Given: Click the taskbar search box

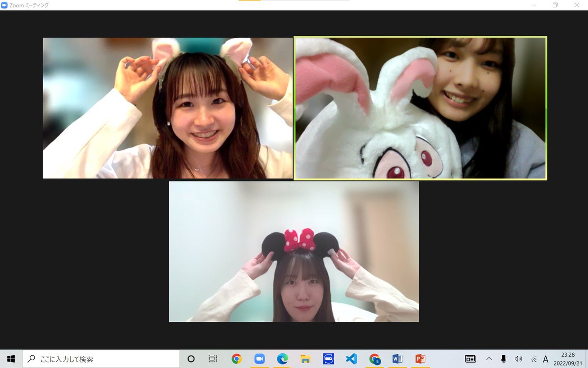Looking at the screenshot, I should pos(101,359).
